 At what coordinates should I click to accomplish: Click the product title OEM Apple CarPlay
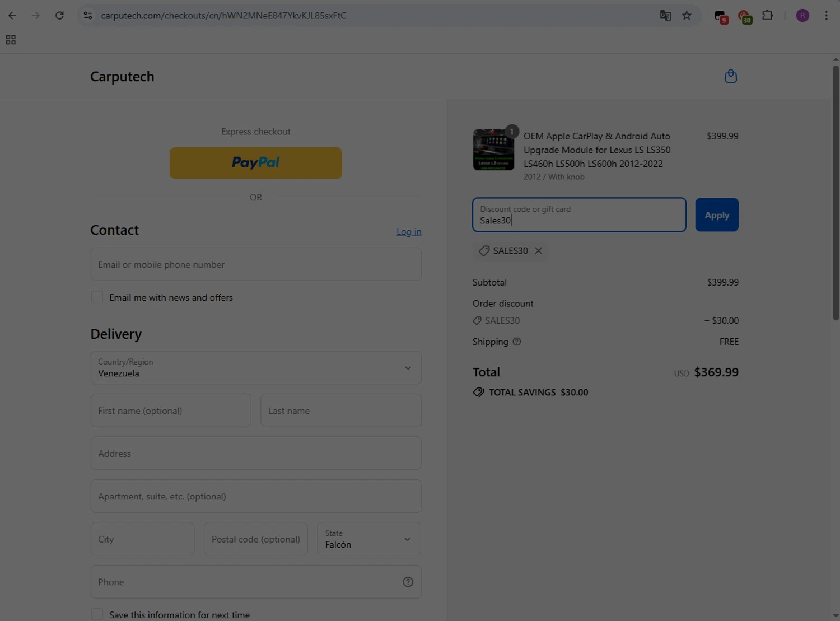[x=597, y=150]
